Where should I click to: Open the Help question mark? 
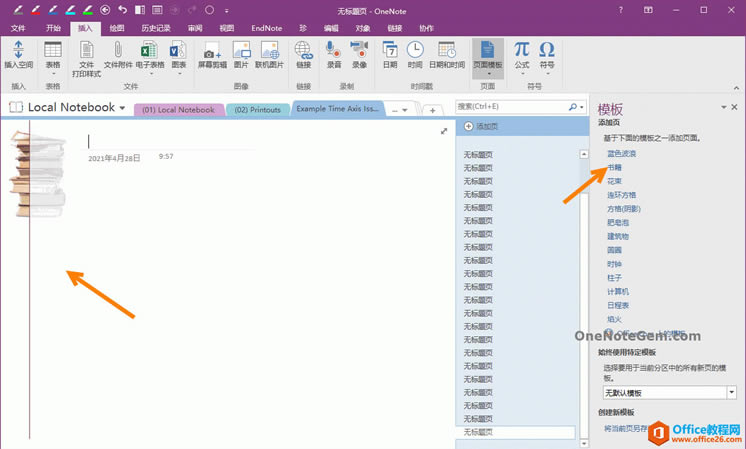tap(620, 10)
